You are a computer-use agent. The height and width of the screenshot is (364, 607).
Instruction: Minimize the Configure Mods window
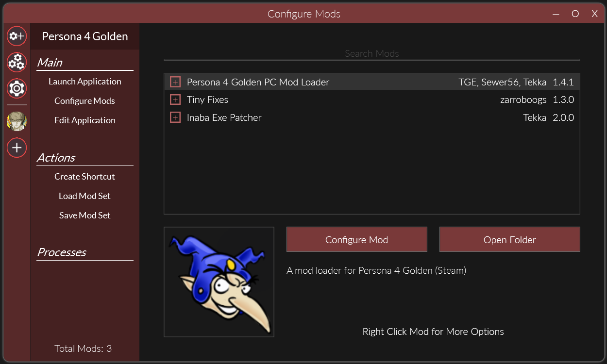(x=556, y=14)
